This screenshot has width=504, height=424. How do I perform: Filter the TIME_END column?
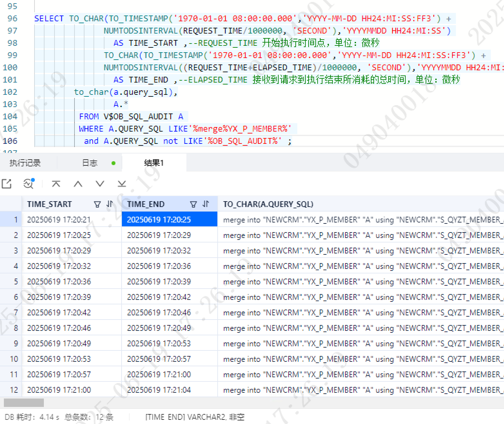pos(193,204)
